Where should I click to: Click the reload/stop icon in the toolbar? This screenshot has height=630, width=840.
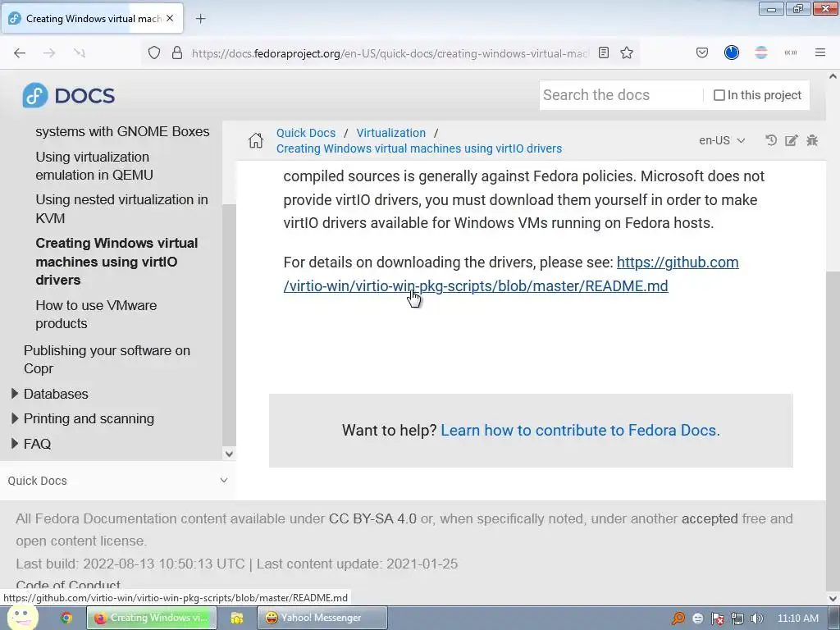80,53
